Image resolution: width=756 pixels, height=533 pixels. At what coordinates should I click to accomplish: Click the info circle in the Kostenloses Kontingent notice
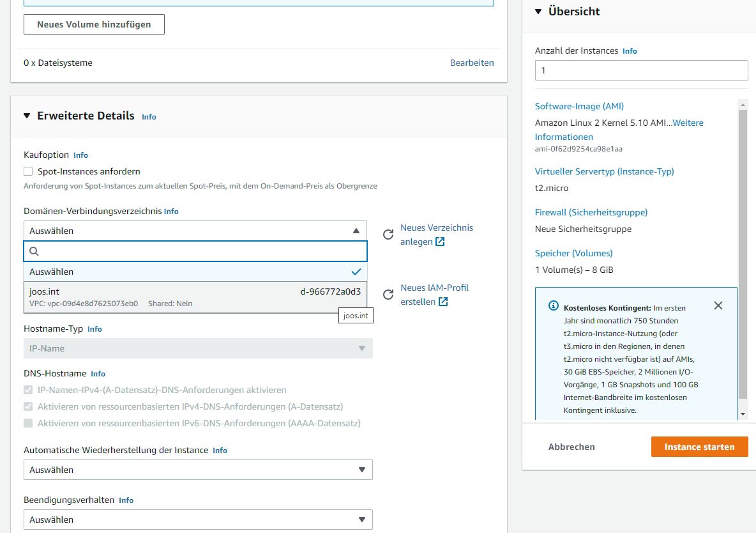[553, 305]
